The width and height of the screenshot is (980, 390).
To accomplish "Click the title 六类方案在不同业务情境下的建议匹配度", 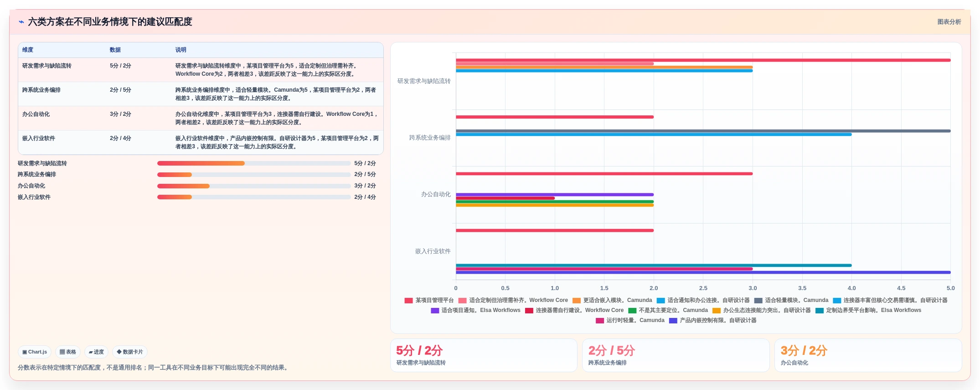I will click(110, 22).
